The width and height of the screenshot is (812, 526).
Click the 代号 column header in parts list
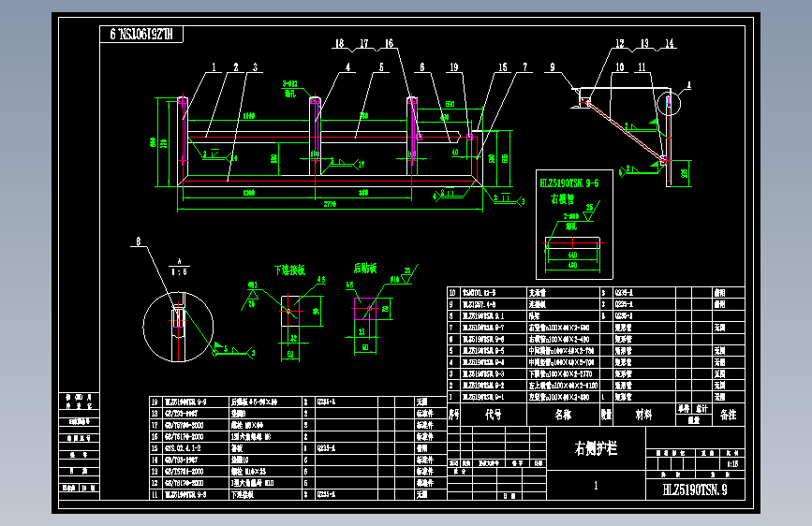(493, 415)
